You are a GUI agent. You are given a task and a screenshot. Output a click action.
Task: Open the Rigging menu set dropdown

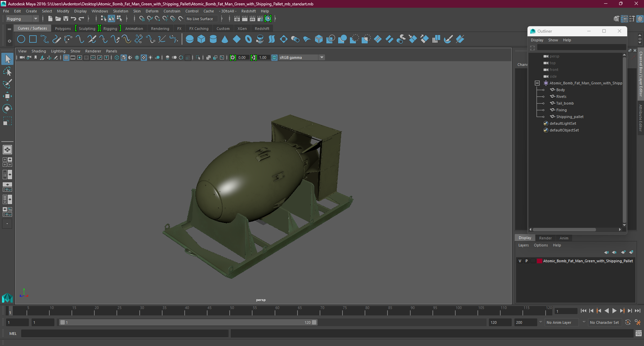click(22, 19)
